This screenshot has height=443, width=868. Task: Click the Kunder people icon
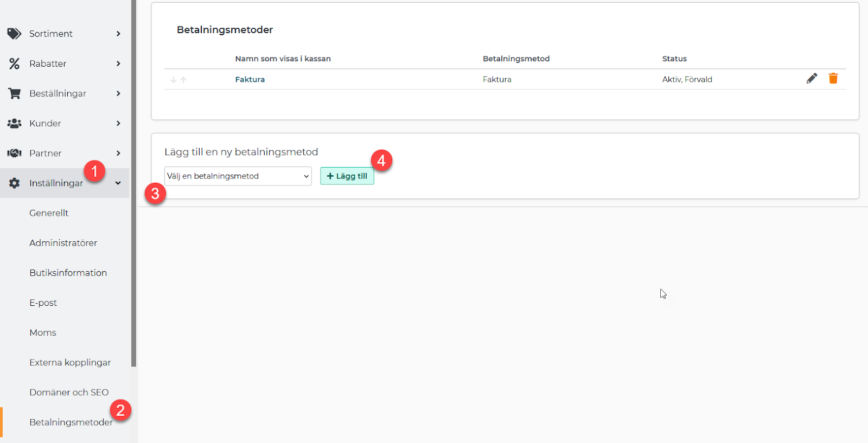(x=14, y=123)
